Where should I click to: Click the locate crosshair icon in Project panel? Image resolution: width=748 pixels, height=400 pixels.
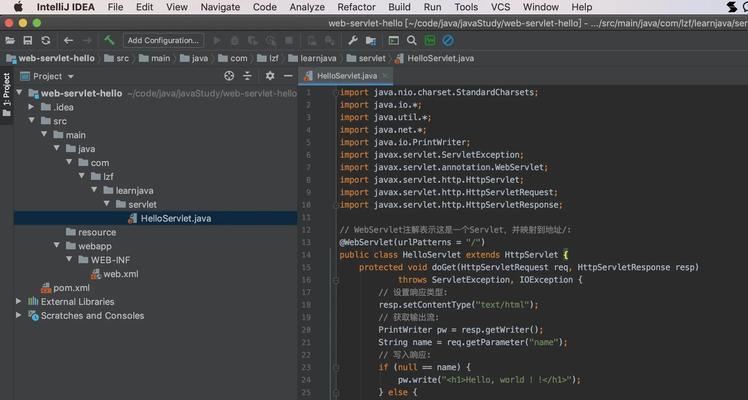tap(229, 76)
